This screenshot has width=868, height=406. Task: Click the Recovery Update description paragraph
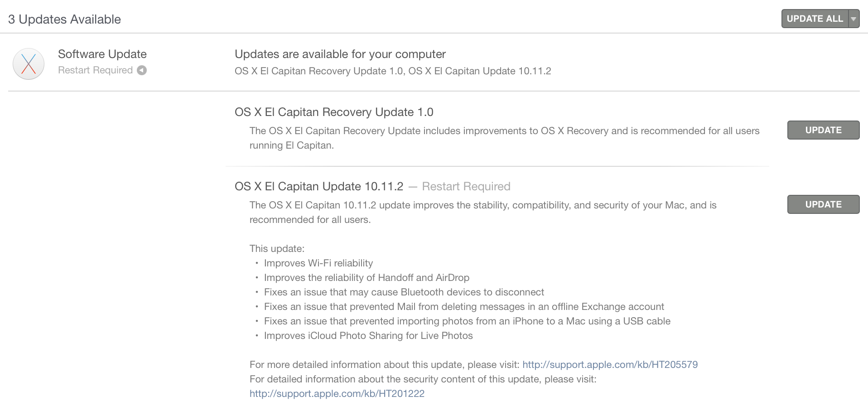click(x=504, y=138)
